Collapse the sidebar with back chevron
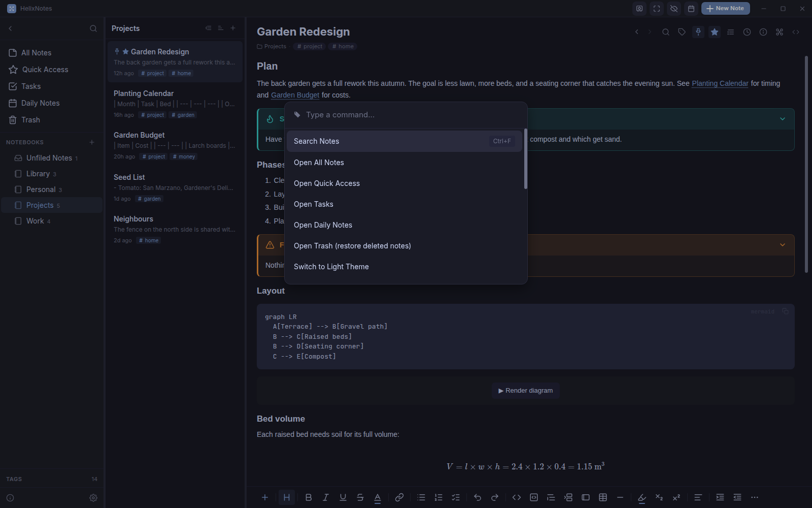This screenshot has height=508, width=812. (x=10, y=28)
